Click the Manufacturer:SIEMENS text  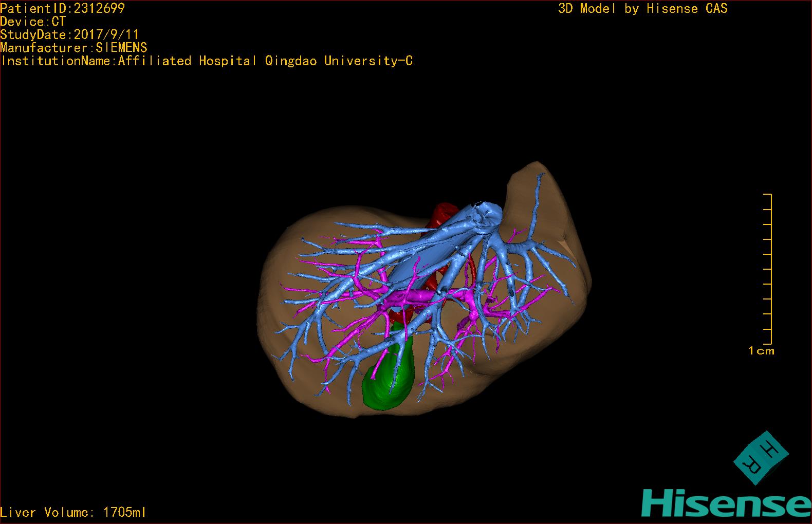tap(73, 48)
